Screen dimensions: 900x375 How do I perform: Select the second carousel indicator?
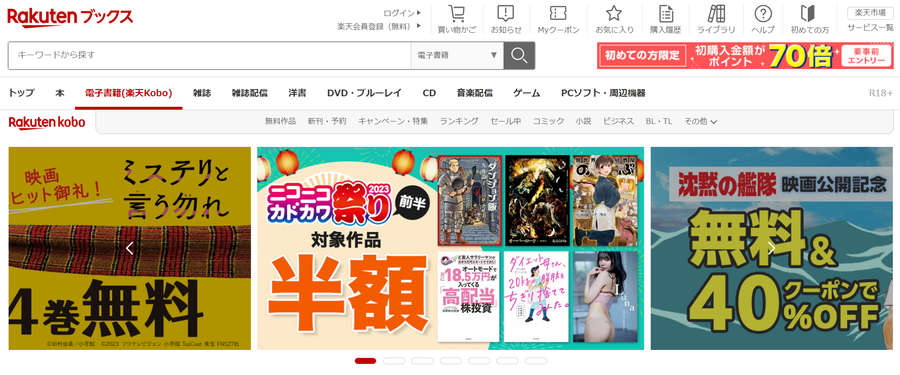[x=394, y=361]
